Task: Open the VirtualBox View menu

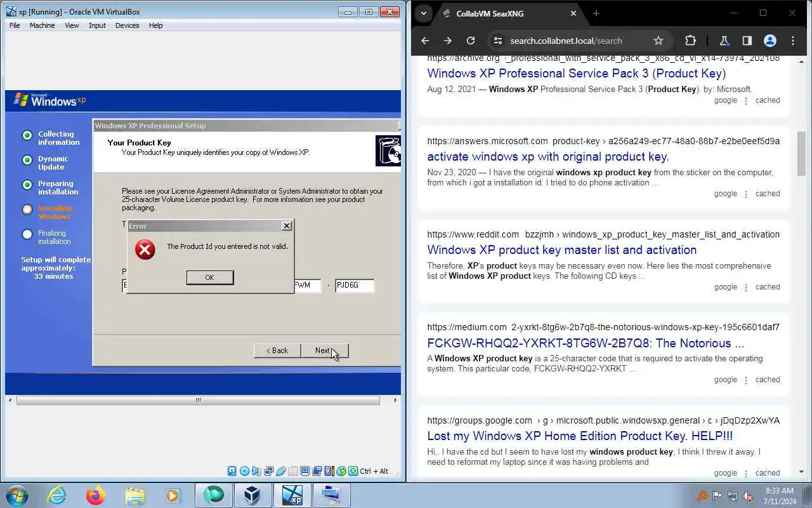Action: point(72,25)
